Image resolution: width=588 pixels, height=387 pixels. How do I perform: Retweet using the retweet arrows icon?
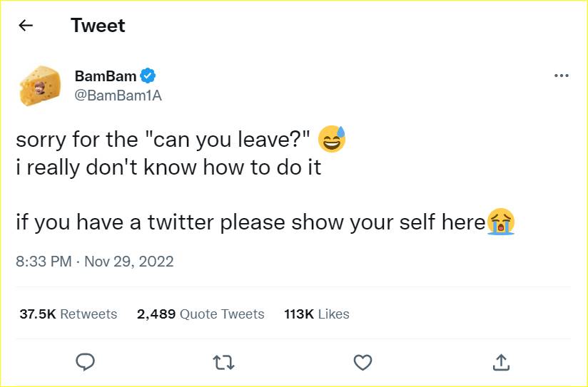(x=223, y=363)
